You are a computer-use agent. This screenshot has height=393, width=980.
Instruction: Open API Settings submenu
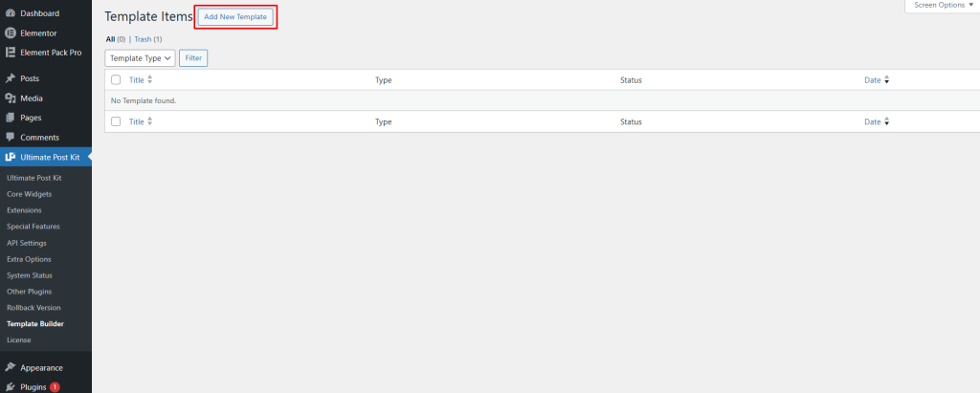[x=27, y=243]
